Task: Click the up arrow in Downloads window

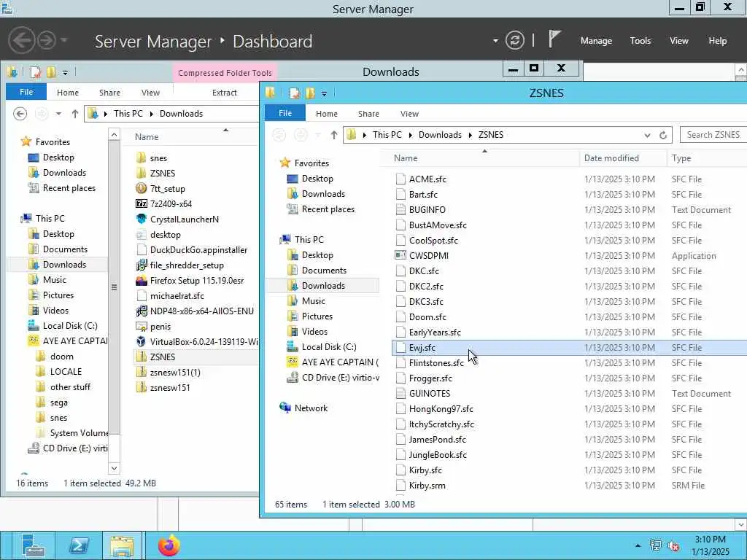Action: tap(75, 114)
